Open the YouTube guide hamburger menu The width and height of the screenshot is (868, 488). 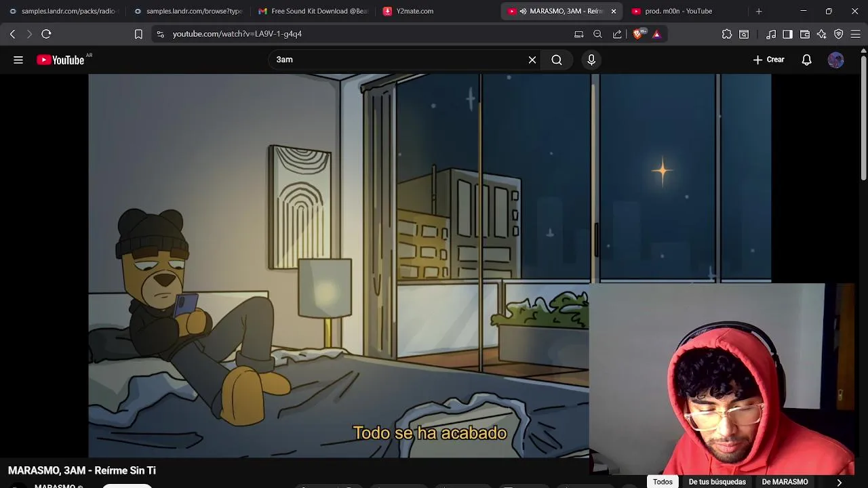click(x=18, y=60)
